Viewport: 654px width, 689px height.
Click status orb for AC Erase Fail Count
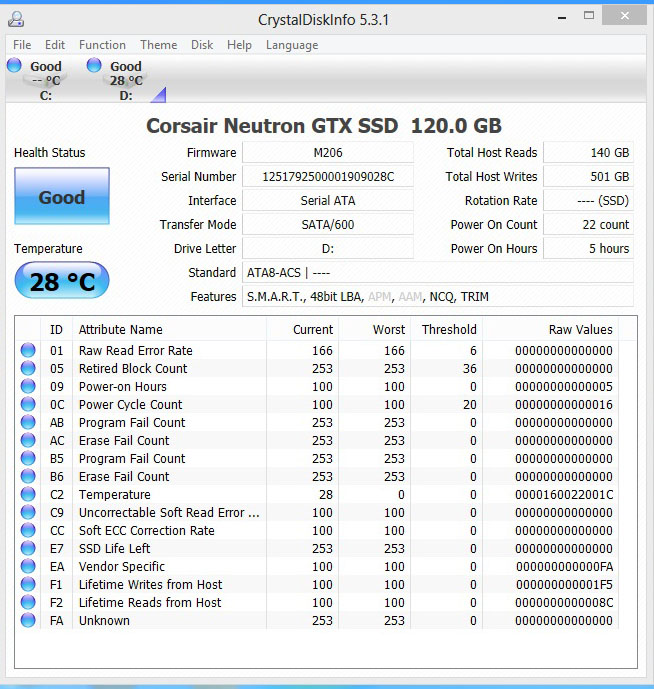coord(28,440)
